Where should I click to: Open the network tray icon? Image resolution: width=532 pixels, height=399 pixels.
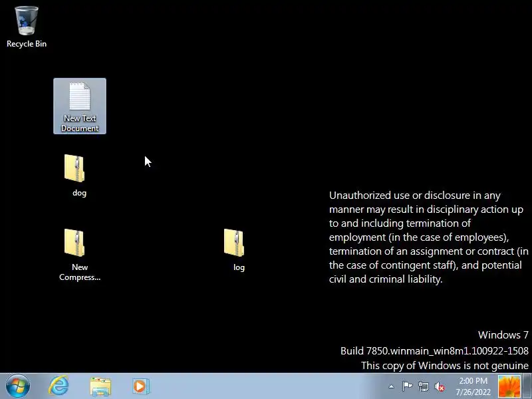coord(423,386)
